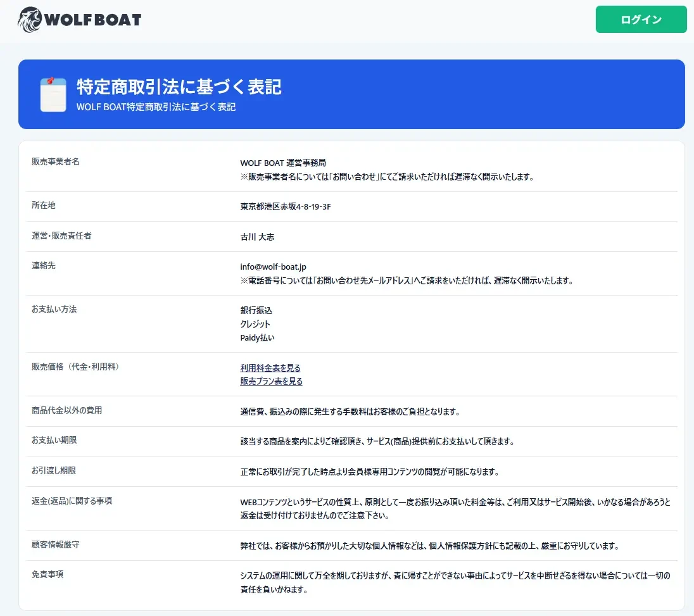
Task: Select the name 古川 大志
Action: (x=257, y=237)
